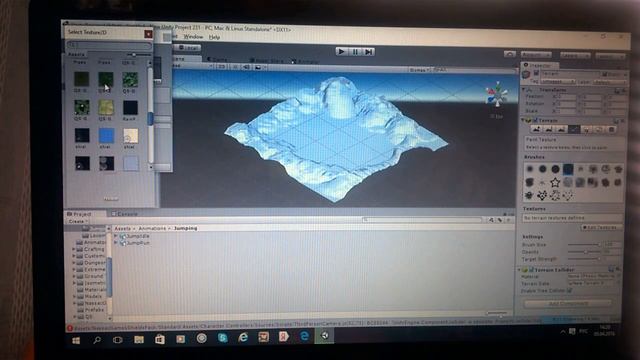Open the Tag dropdown in Inspector
Screen dimensions: 640x360
pyautogui.click(x=558, y=82)
